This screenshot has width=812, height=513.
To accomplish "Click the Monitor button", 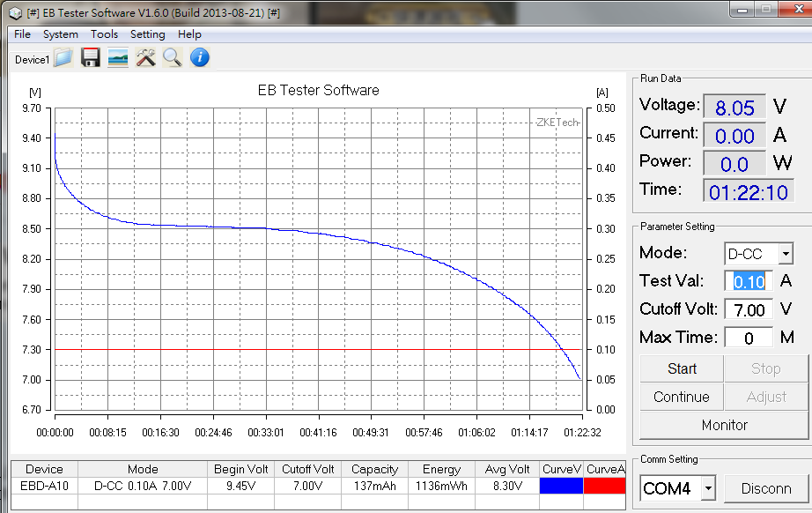I will (724, 425).
